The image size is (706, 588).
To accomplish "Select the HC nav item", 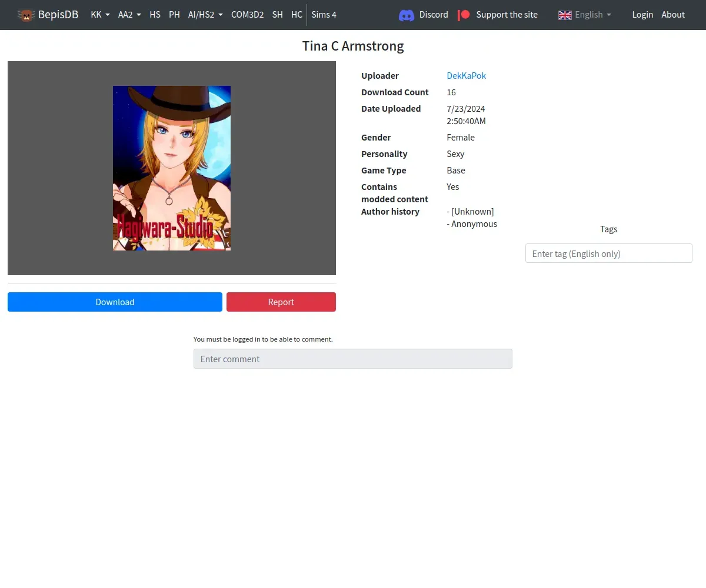I will click(x=297, y=15).
